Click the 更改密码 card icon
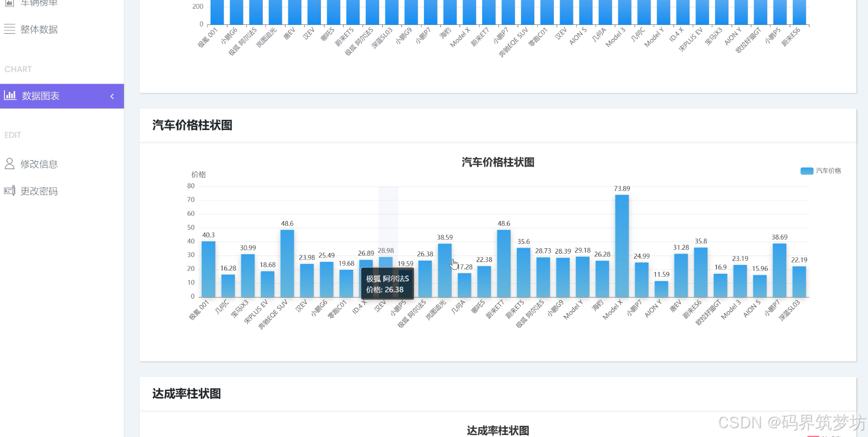This screenshot has height=437, width=868. click(x=10, y=191)
